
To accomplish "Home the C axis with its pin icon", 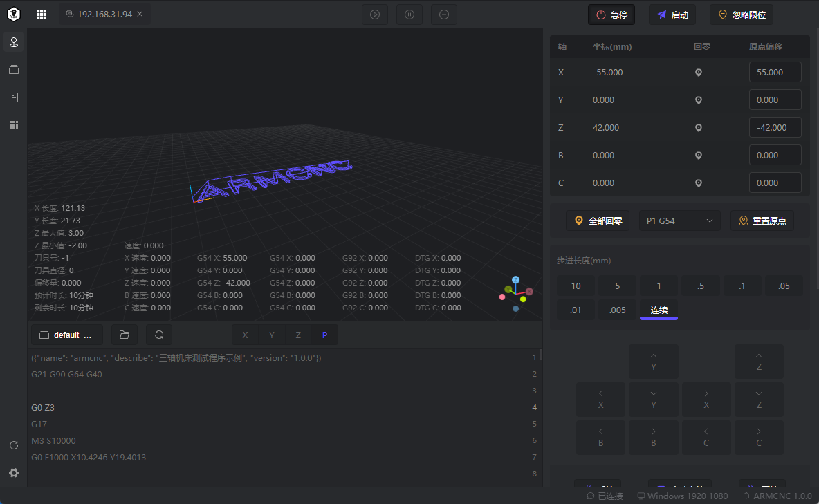I will pyautogui.click(x=699, y=183).
